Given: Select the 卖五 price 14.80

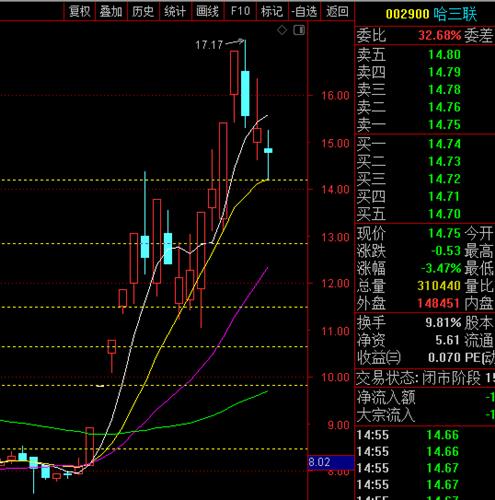Looking at the screenshot, I should pyautogui.click(x=444, y=54).
